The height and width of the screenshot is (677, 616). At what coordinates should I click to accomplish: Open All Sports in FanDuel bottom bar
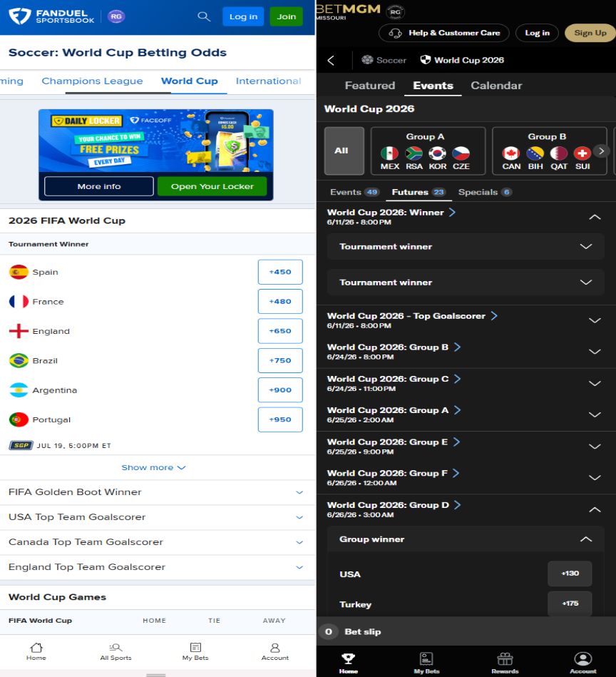click(x=115, y=651)
